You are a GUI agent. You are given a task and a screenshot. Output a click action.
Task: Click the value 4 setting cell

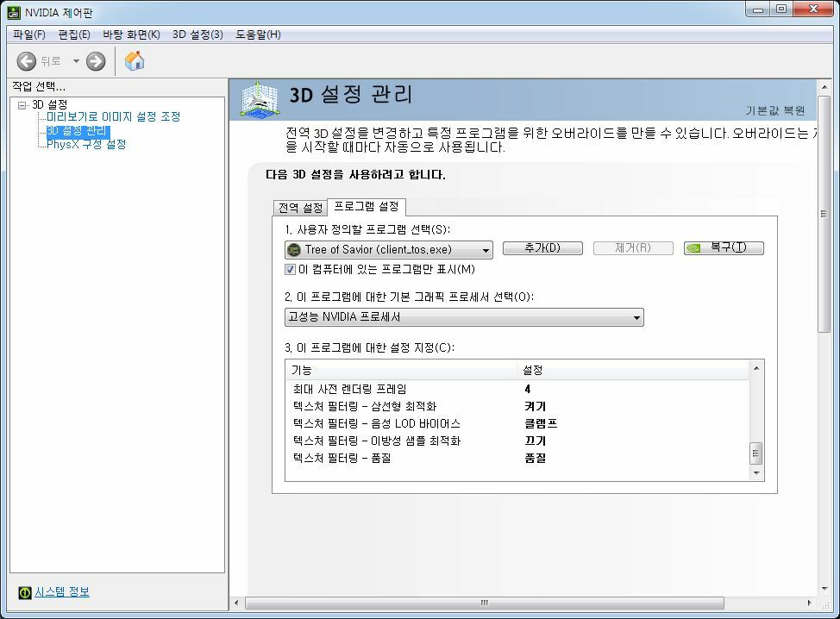[528, 390]
